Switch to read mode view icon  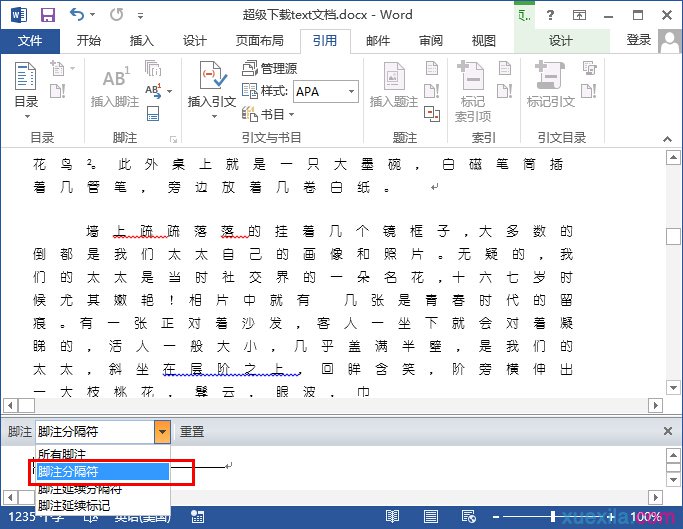click(x=392, y=517)
